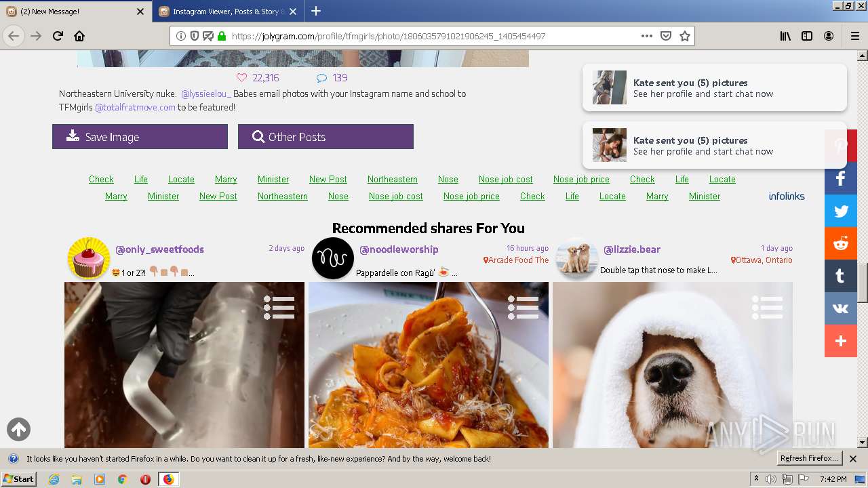Bookmark this page with star icon
868x488 pixels.
(x=685, y=36)
